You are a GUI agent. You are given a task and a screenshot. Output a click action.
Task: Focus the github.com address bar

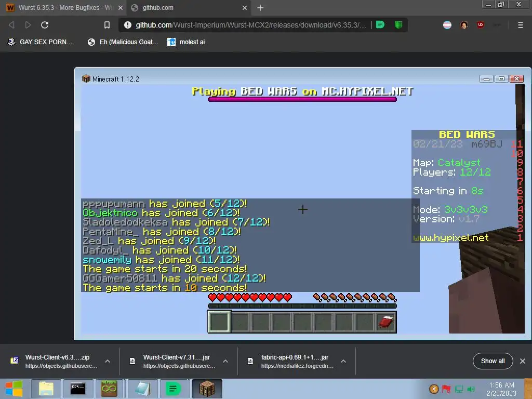point(251,25)
